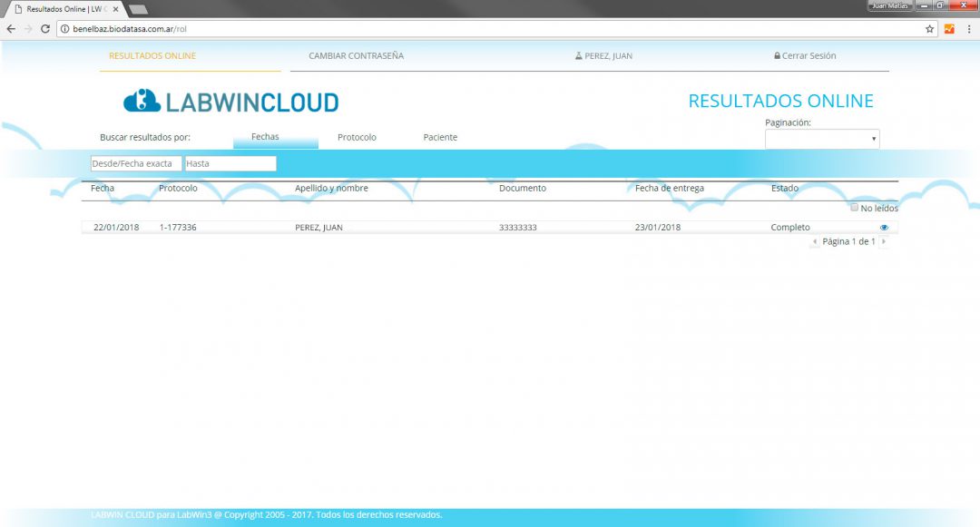980x527 pixels.
Task: Switch search to Paciente tab
Action: coord(440,138)
